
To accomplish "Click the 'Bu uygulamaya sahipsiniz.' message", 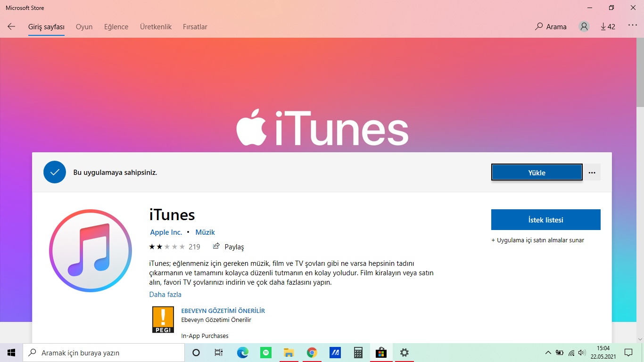I will [115, 173].
